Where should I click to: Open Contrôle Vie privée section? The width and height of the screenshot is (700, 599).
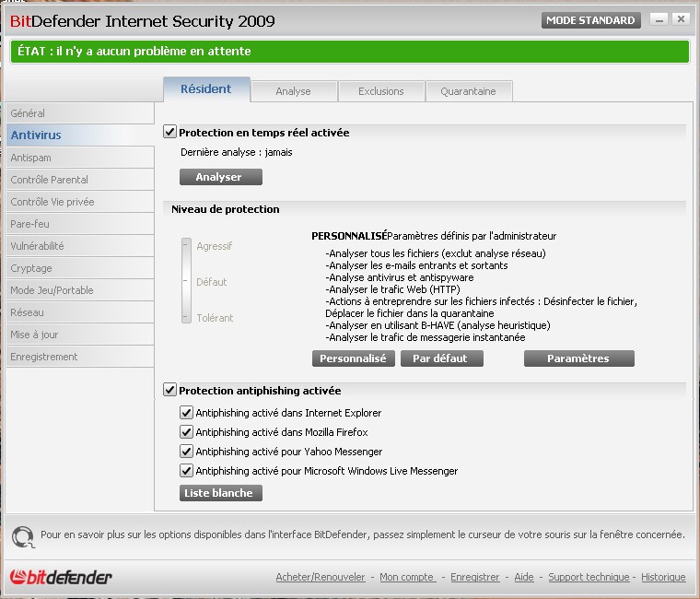pyautogui.click(x=80, y=202)
